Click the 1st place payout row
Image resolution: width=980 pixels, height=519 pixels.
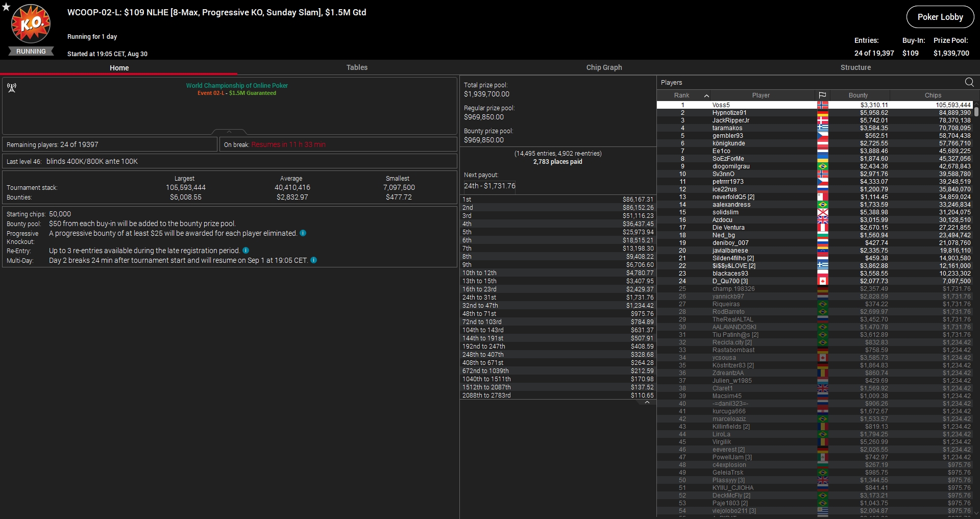coord(558,200)
